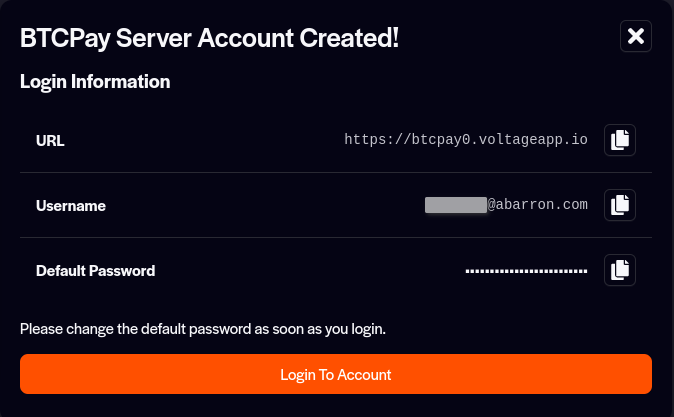Copy the BTCPay server URL
674x417 pixels.
click(x=619, y=140)
